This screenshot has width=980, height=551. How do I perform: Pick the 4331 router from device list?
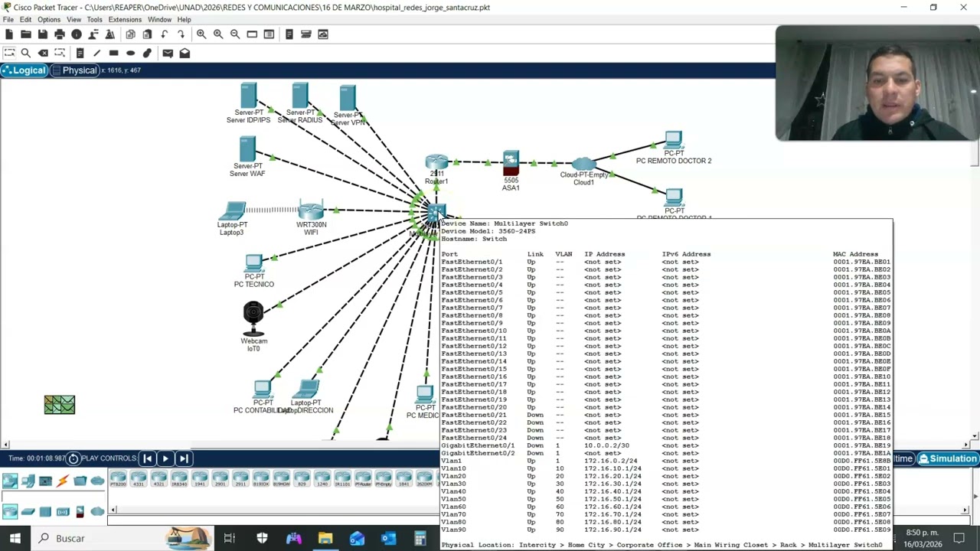click(x=138, y=480)
